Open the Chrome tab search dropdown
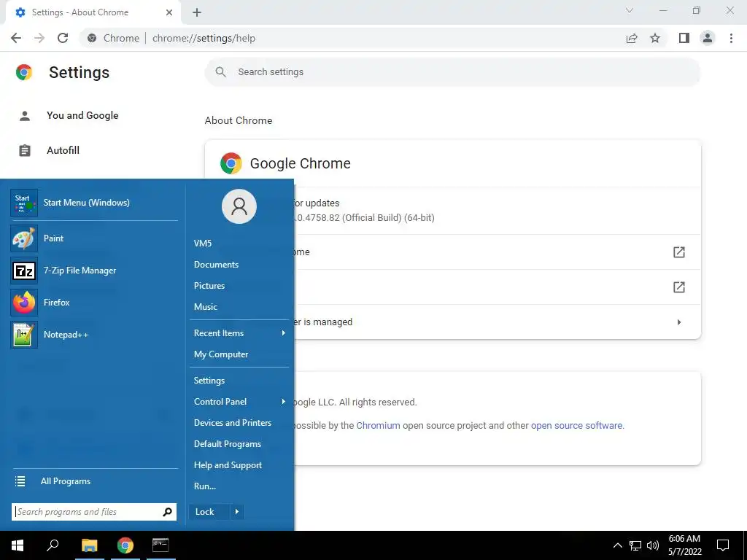The width and height of the screenshot is (747, 560). pos(630,10)
